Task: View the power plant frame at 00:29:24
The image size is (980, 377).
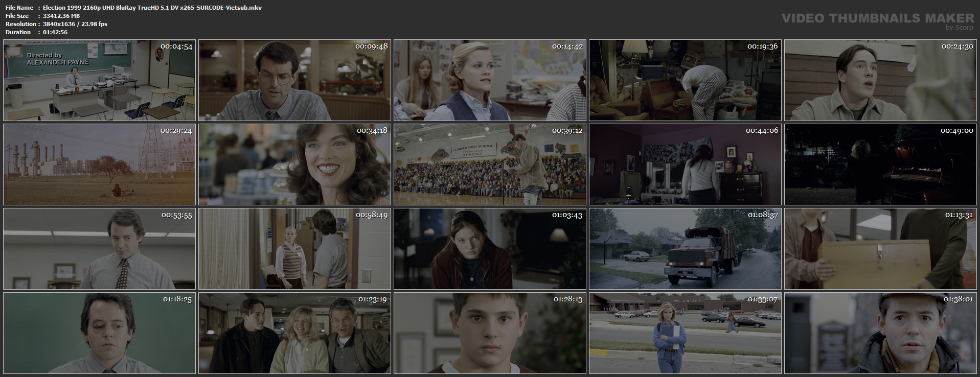Action: pyautogui.click(x=99, y=164)
